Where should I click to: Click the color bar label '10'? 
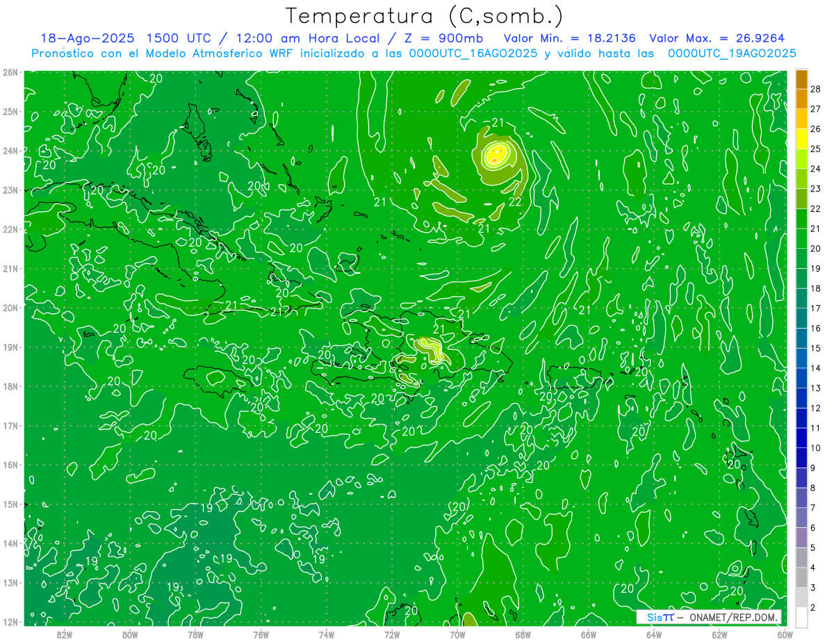tap(816, 448)
